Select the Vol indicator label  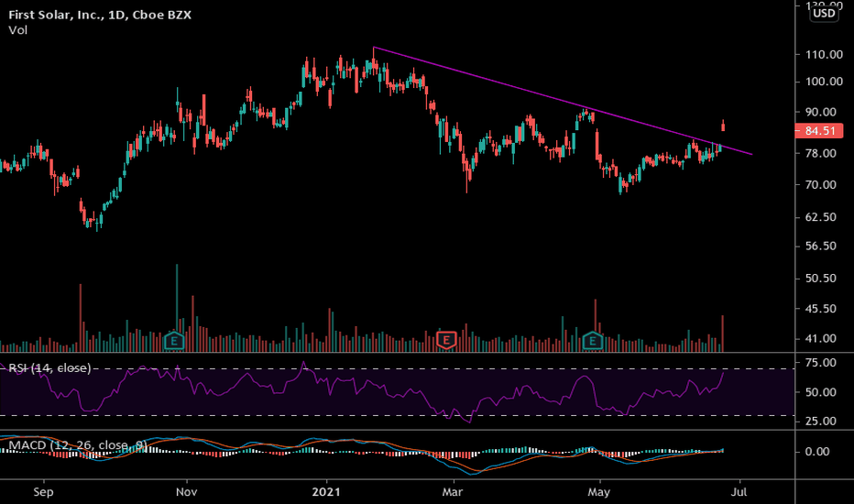[18, 30]
